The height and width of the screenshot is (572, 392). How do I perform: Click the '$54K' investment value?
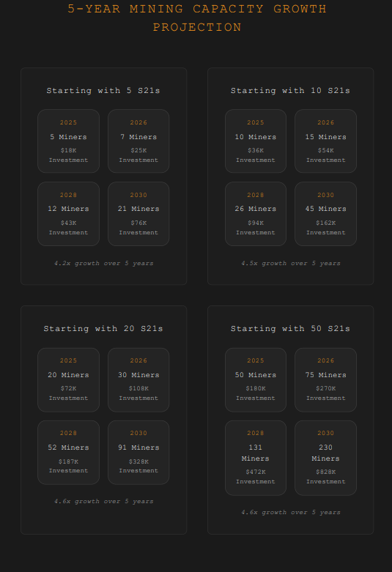click(x=325, y=150)
